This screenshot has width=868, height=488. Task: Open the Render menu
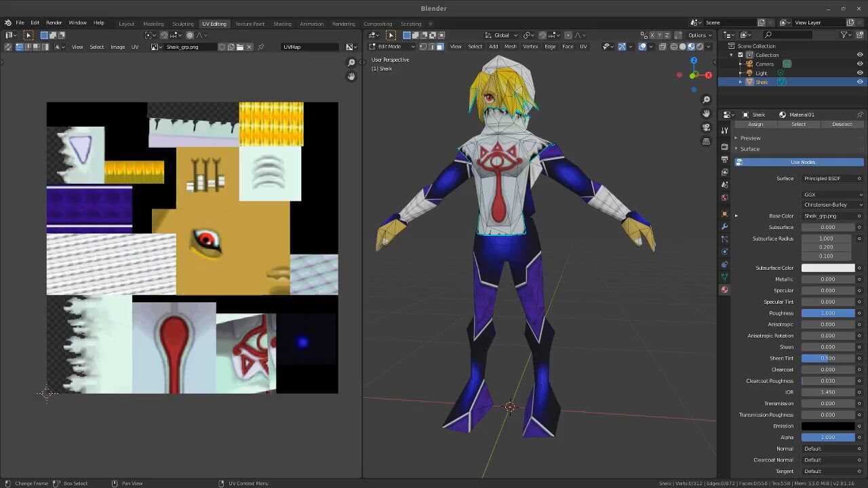click(x=54, y=22)
